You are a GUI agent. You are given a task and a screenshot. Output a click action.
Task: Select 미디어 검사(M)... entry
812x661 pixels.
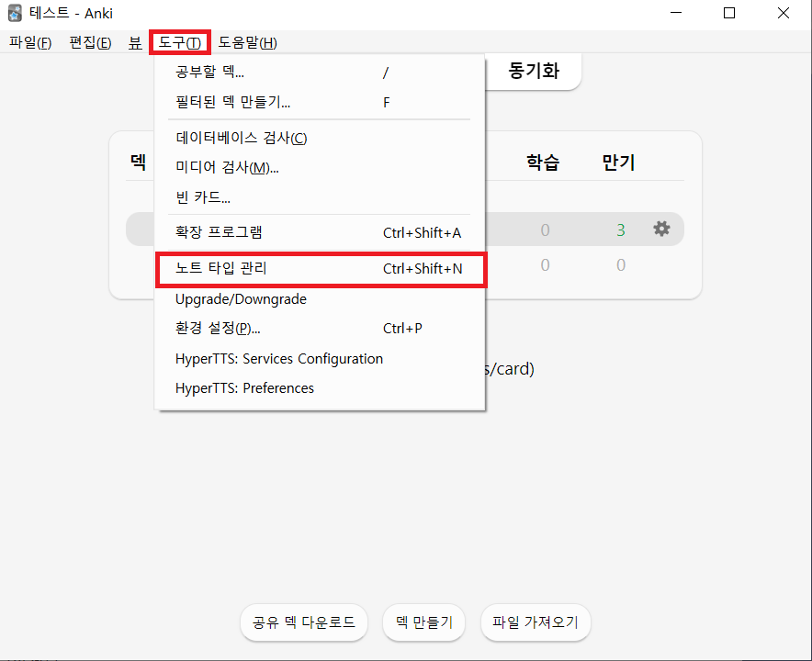pos(320,167)
